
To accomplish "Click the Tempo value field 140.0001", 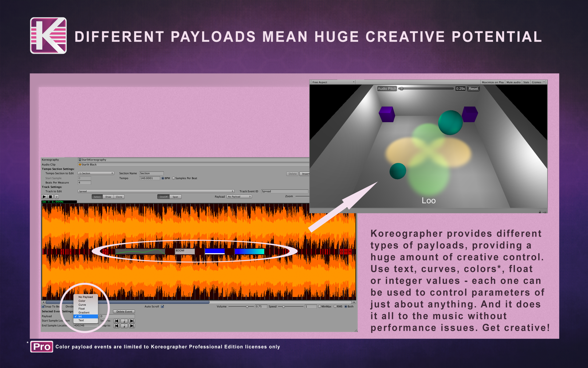I will tap(150, 178).
